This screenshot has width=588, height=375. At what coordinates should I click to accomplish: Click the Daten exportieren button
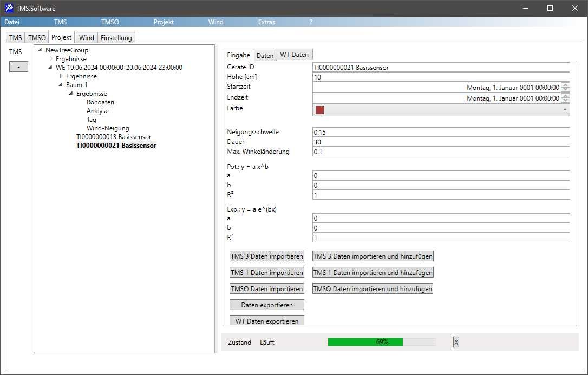[x=266, y=305]
